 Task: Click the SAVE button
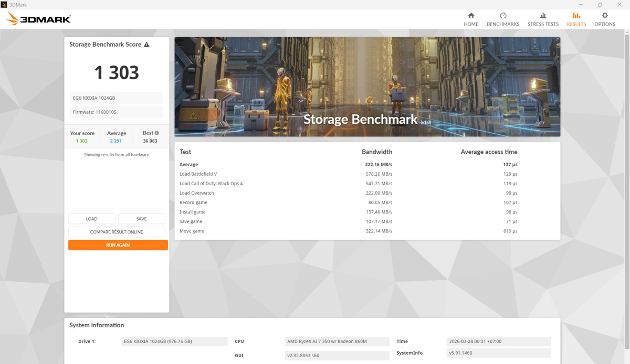click(141, 219)
